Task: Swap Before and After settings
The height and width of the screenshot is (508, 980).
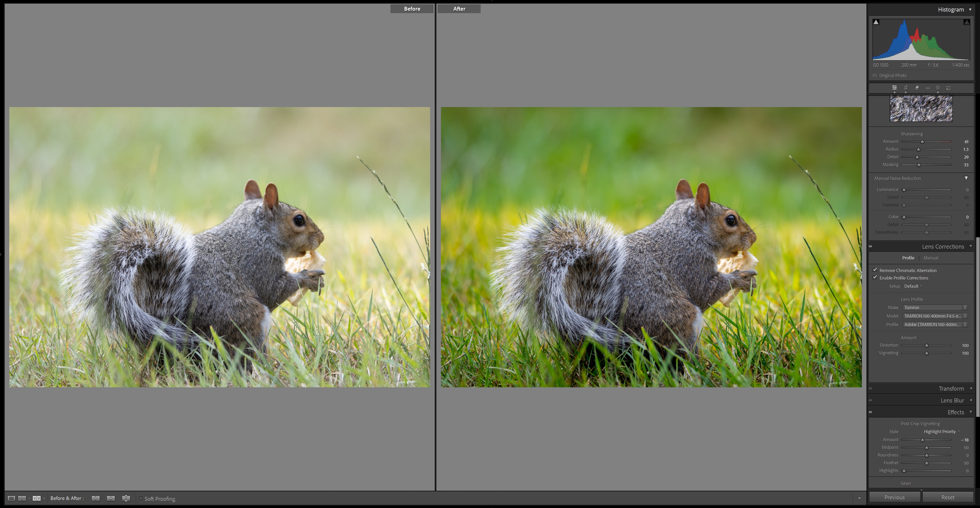Action: tap(126, 498)
